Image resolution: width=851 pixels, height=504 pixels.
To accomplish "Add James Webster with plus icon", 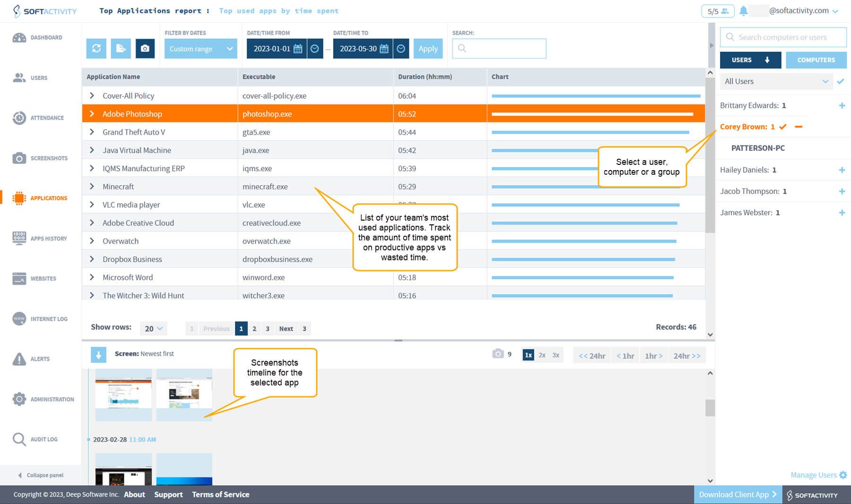I will tap(842, 213).
